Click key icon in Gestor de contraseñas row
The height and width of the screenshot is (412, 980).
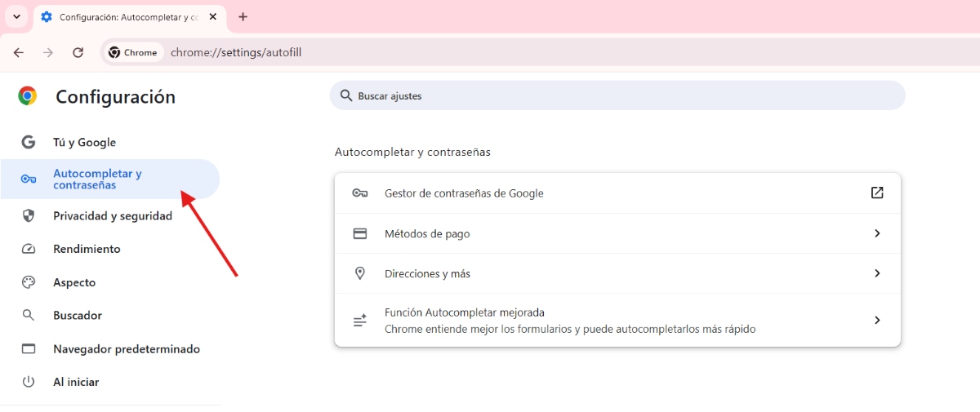coord(360,193)
